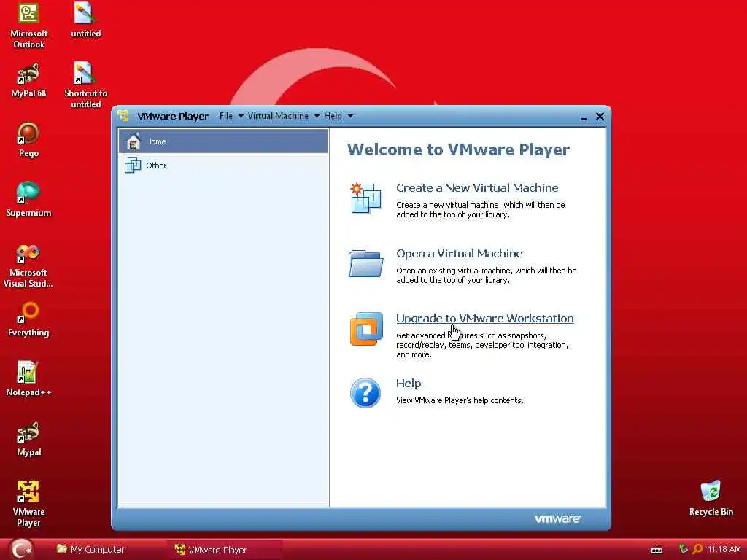Screen dimensions: 747x560
Task: Click the Upgrade to VMware Workstation link
Action: (484, 318)
